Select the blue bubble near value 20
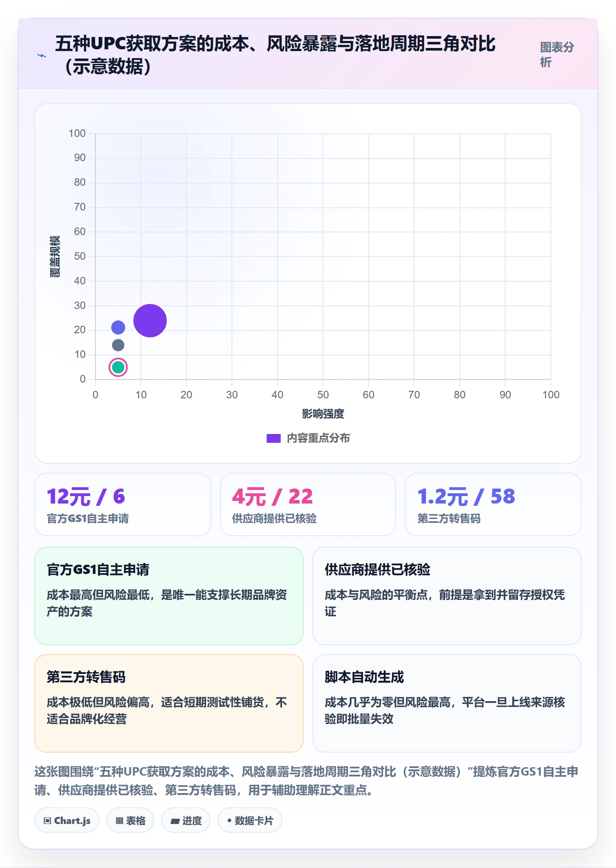Viewport: 616px width, 868px height. [118, 327]
